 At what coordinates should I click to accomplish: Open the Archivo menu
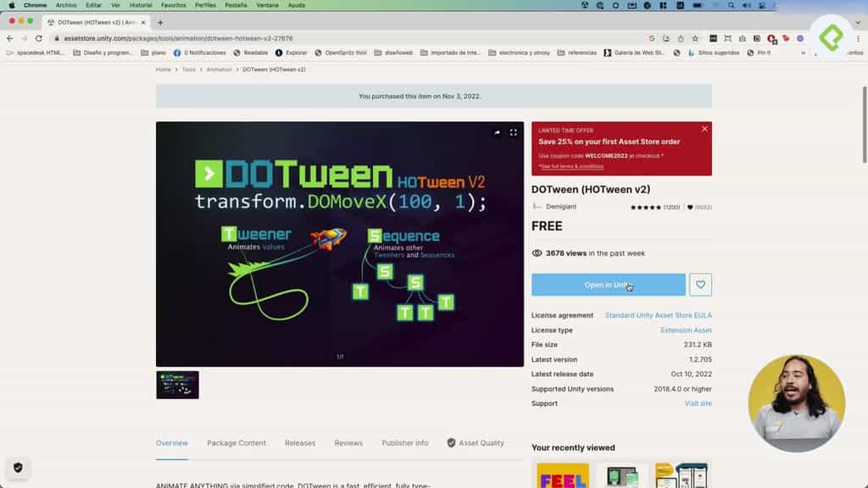pyautogui.click(x=66, y=5)
